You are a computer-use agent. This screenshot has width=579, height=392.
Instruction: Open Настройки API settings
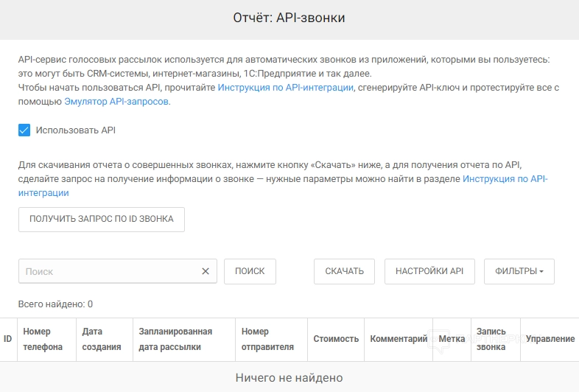pos(429,271)
